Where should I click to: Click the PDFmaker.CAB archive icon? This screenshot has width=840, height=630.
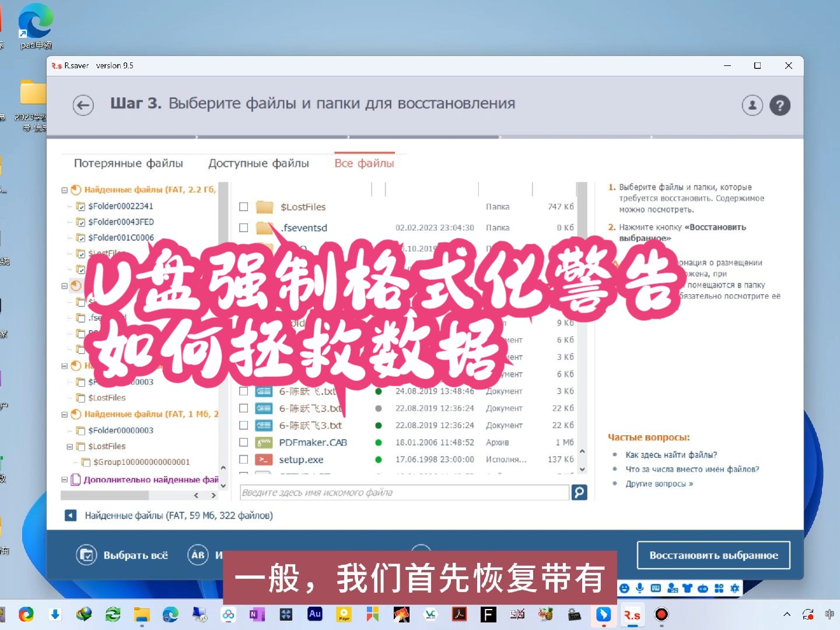tap(264, 442)
